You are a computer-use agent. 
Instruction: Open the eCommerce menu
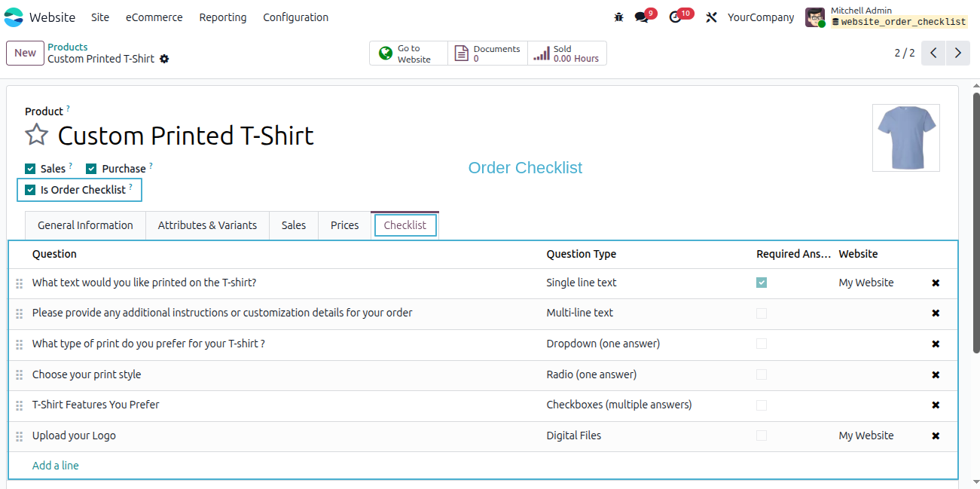154,17
